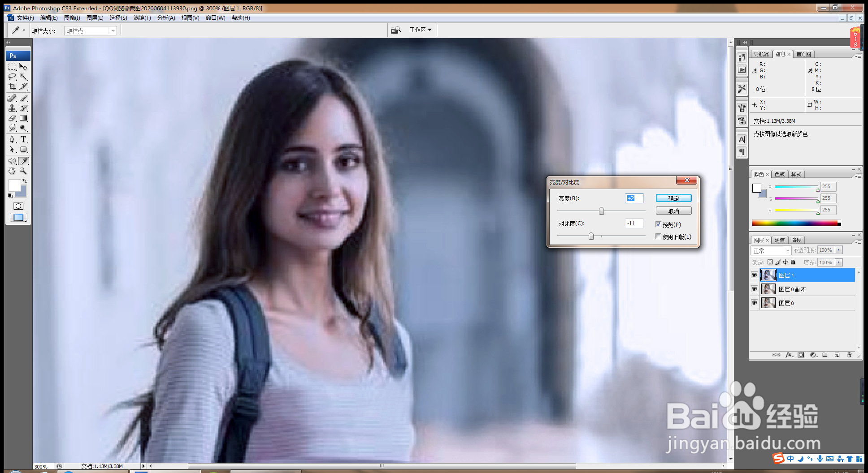Image resolution: width=868 pixels, height=473 pixels.
Task: Open the layer blend mode dropdown
Action: click(x=771, y=250)
